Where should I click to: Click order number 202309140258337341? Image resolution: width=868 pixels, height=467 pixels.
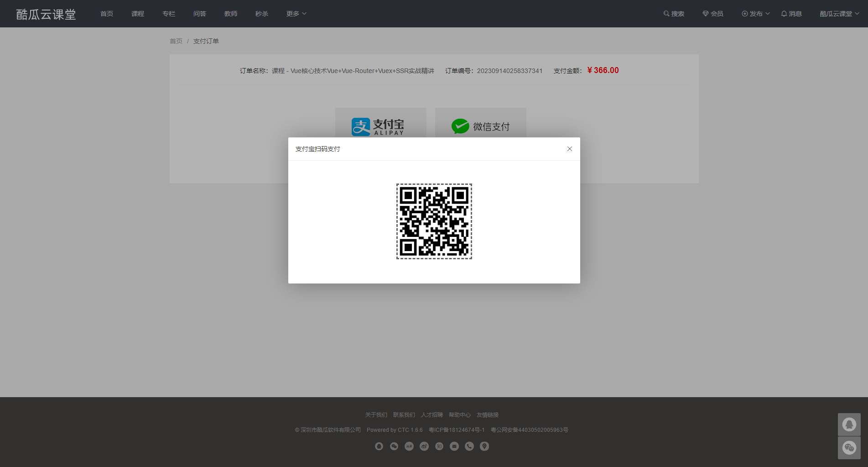pyautogui.click(x=509, y=71)
